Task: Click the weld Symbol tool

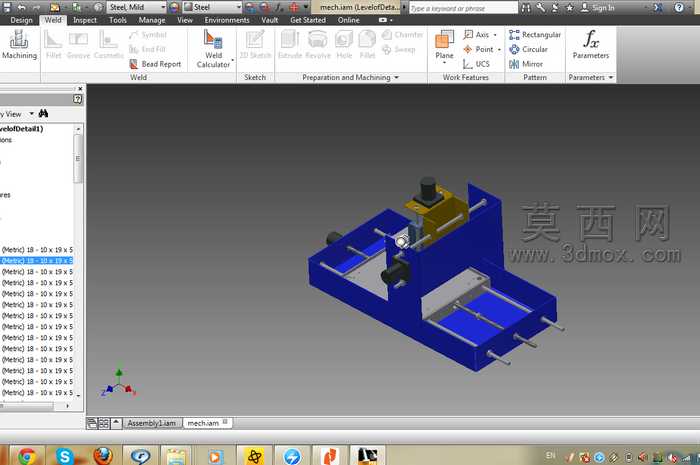Action: tap(148, 35)
